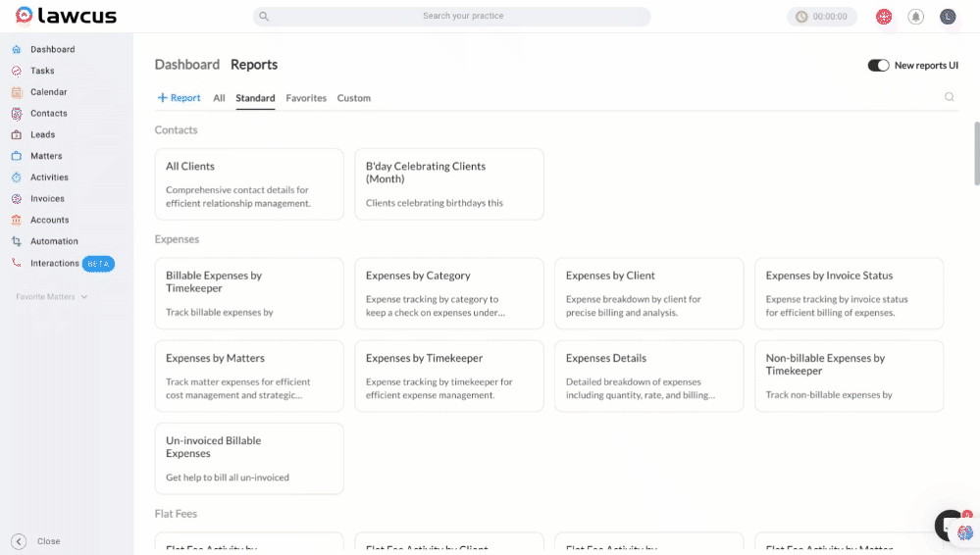The image size is (980, 555).
Task: Switch to the All reports tab
Action: pyautogui.click(x=219, y=98)
